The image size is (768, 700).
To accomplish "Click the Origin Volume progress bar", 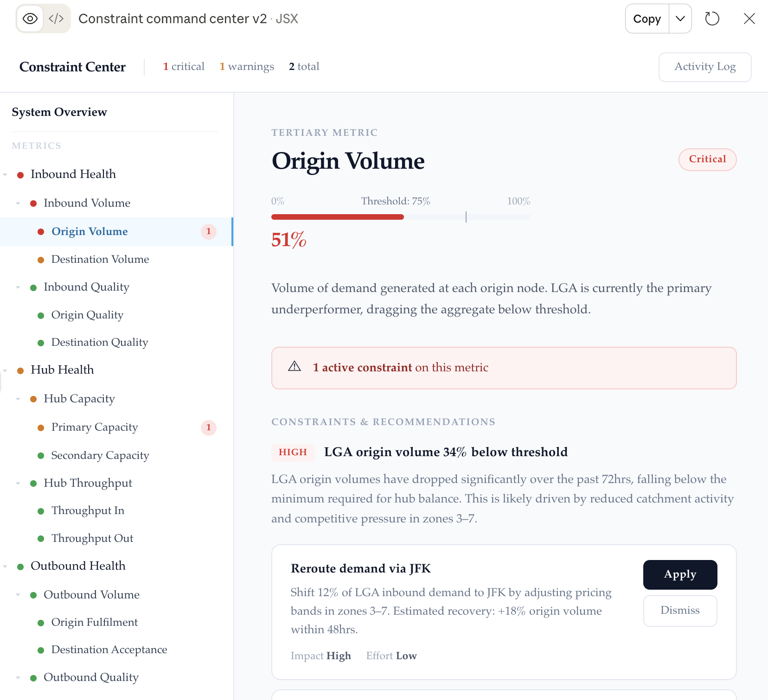I will 401,217.
